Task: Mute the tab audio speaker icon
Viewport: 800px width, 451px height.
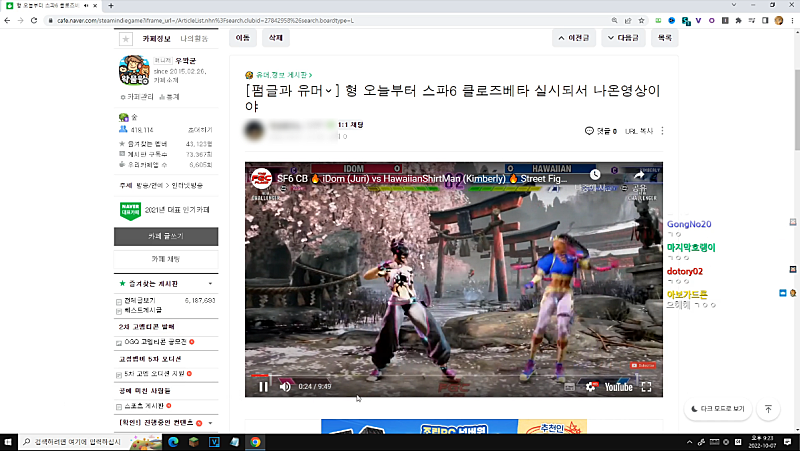Action: click(x=86, y=6)
